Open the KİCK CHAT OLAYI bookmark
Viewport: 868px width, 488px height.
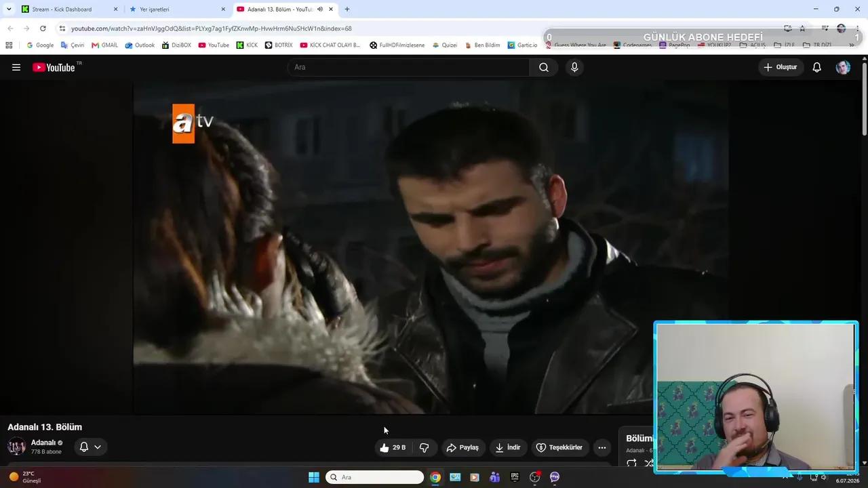click(330, 45)
